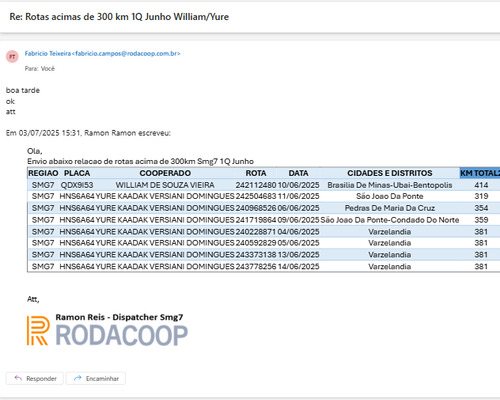Click route number 242112480

click(x=256, y=185)
